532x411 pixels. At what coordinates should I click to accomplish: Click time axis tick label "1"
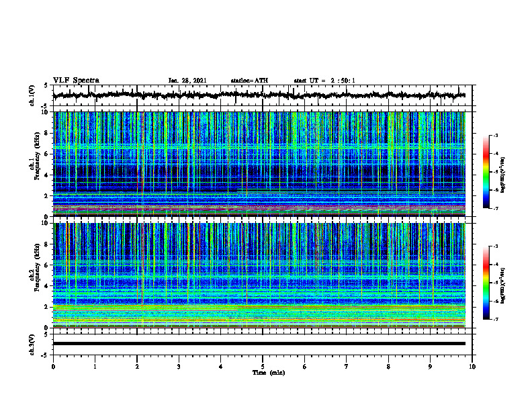point(95,367)
